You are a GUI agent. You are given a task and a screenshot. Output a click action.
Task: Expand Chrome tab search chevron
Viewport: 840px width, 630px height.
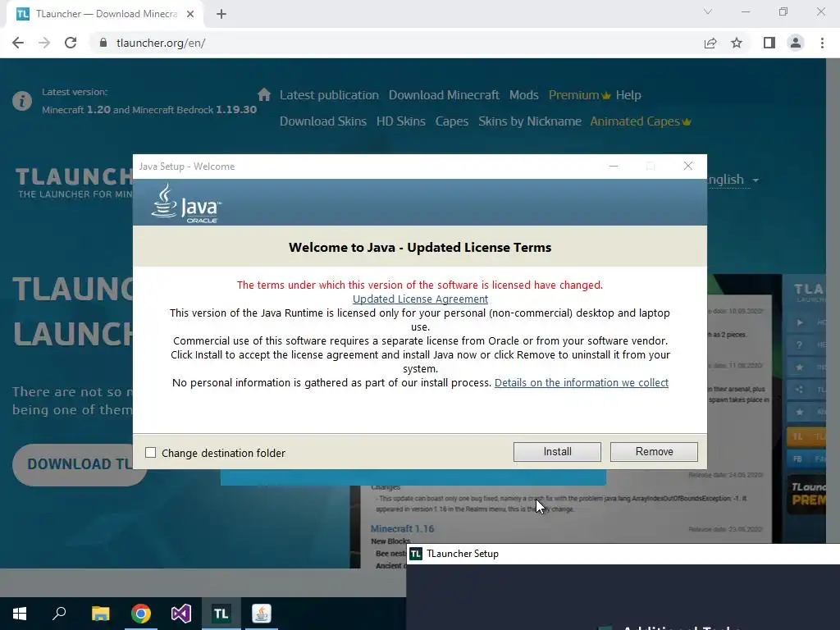pyautogui.click(x=708, y=11)
